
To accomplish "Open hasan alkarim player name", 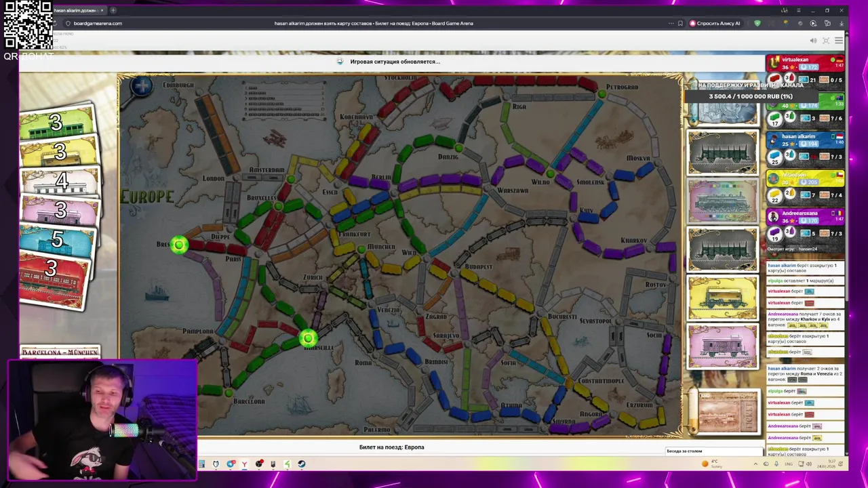I will (798, 136).
